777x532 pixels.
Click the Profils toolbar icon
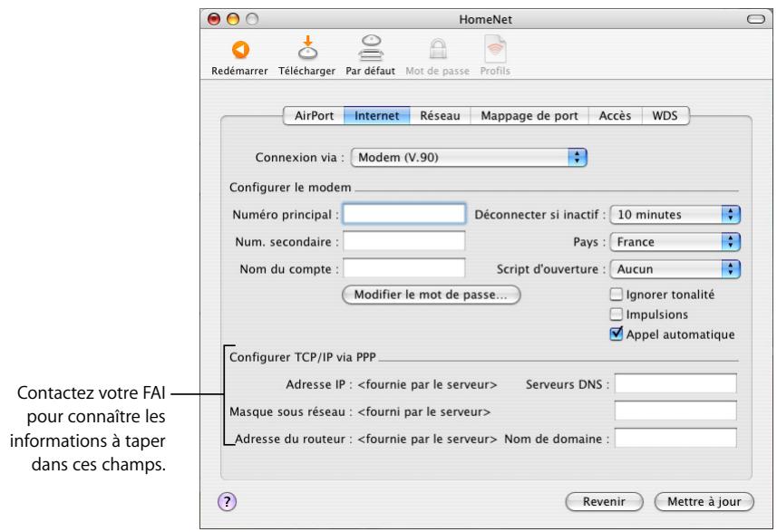click(494, 49)
